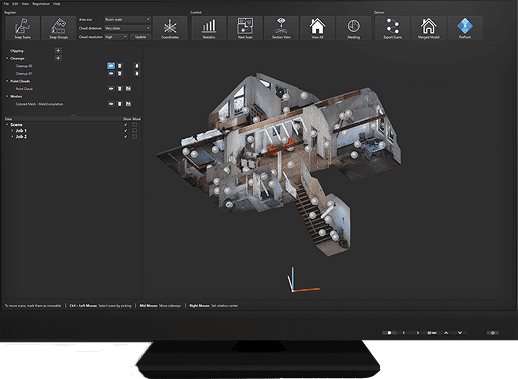Uncheck Show for Scene
This screenshot has height=379, width=518.
click(126, 125)
